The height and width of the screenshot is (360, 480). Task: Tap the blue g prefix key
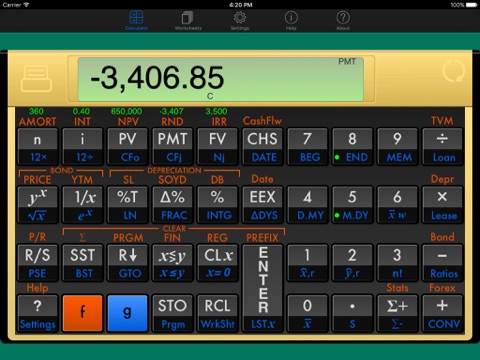tap(128, 313)
